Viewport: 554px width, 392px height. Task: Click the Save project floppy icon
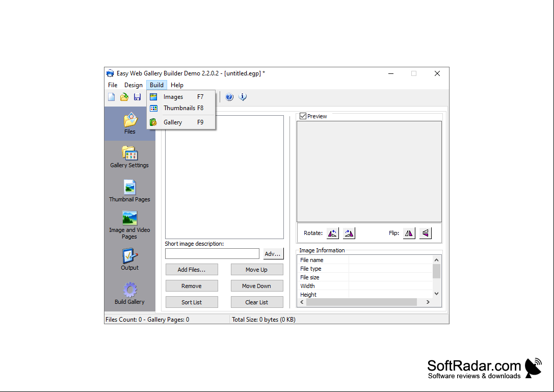coord(138,97)
